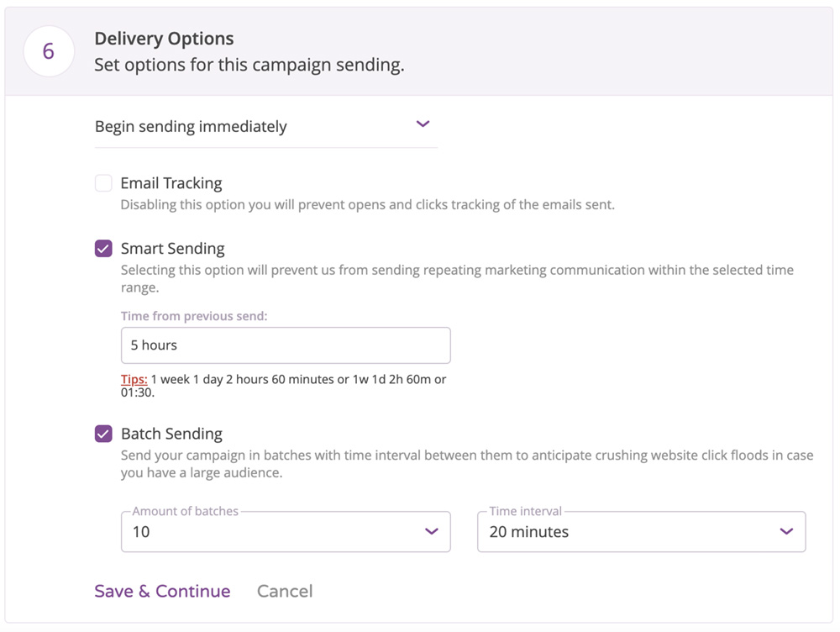This screenshot has height=632, width=840.
Task: Open the Begin sending immediately dropdown
Action: [x=265, y=127]
